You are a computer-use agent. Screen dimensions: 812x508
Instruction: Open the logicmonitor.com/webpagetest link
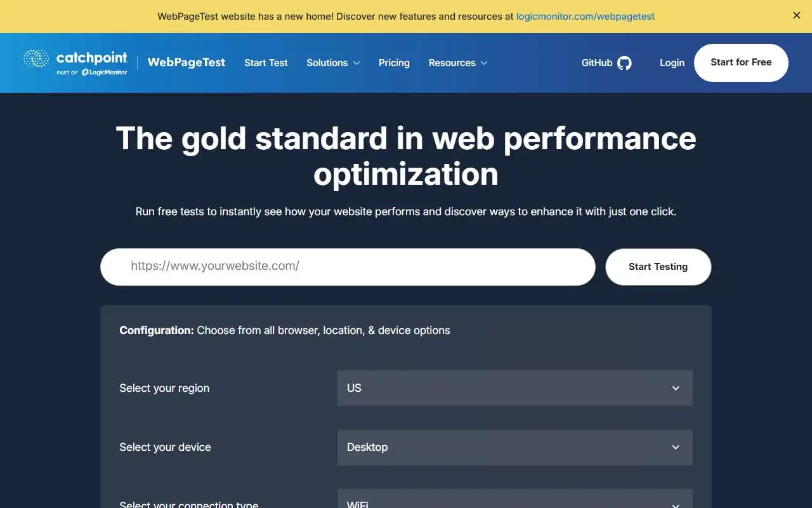586,17
